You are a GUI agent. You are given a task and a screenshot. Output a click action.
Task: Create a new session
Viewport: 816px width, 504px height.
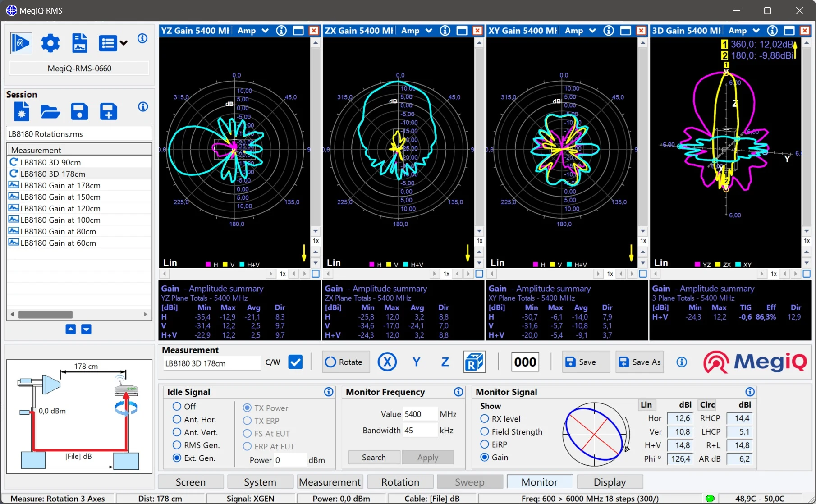[x=21, y=111]
